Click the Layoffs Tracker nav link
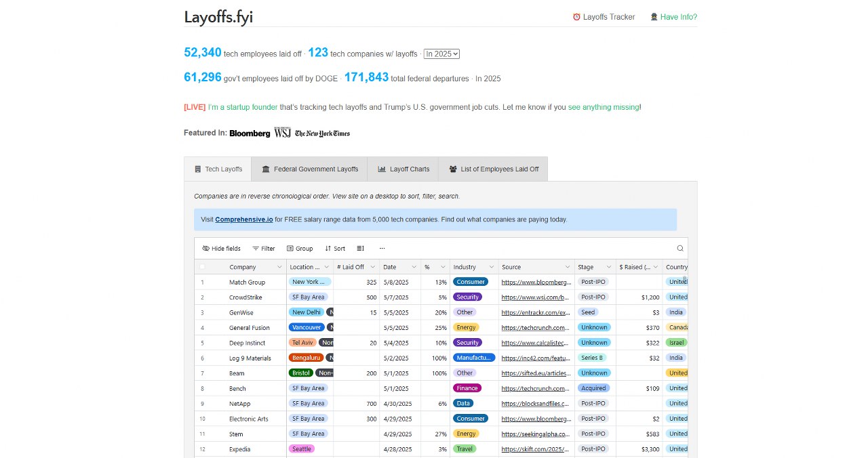This screenshot has height=458, width=868. (604, 17)
